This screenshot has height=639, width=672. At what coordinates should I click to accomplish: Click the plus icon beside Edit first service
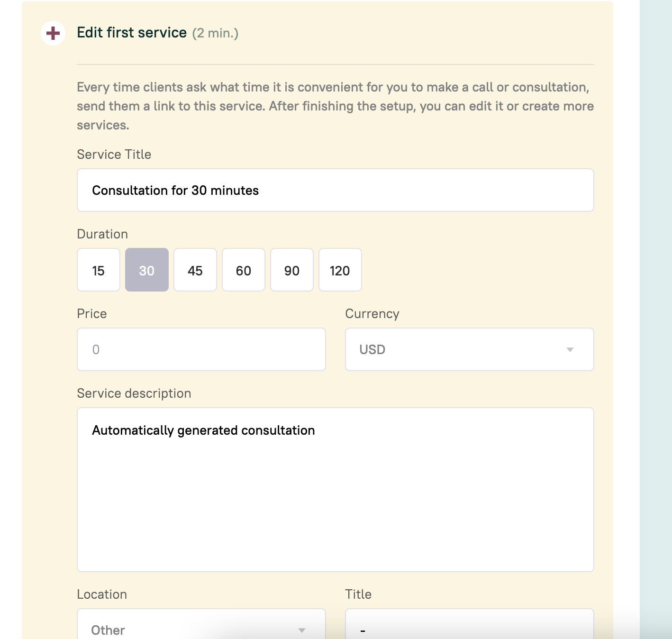(53, 33)
